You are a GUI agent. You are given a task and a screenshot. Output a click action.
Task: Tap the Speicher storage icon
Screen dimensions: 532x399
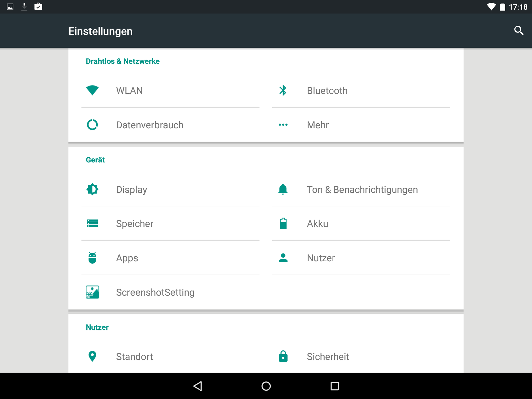pyautogui.click(x=92, y=223)
